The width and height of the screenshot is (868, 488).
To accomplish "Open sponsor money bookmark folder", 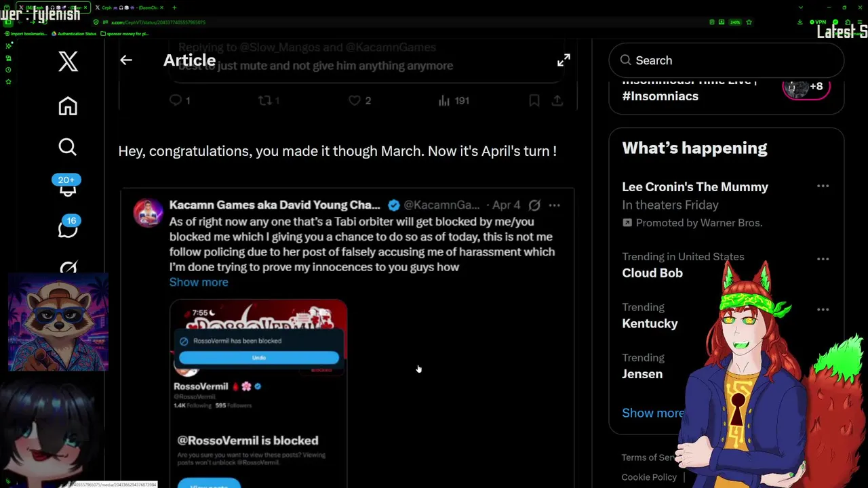I will (x=125, y=34).
